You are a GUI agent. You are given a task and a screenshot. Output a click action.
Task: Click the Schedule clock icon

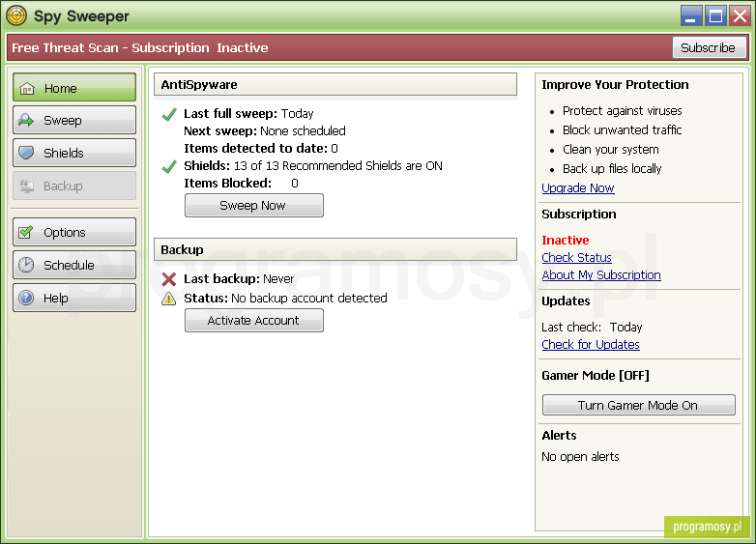[x=26, y=265]
